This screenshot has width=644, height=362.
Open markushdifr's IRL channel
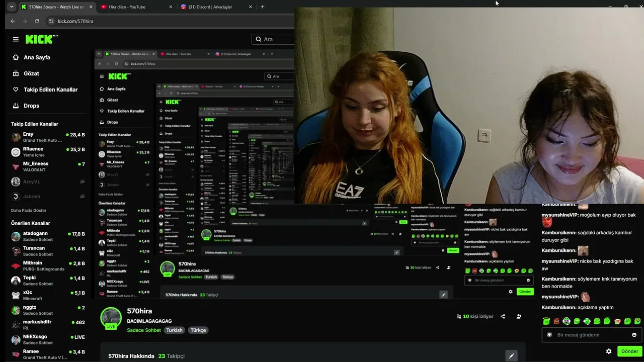coord(48,324)
